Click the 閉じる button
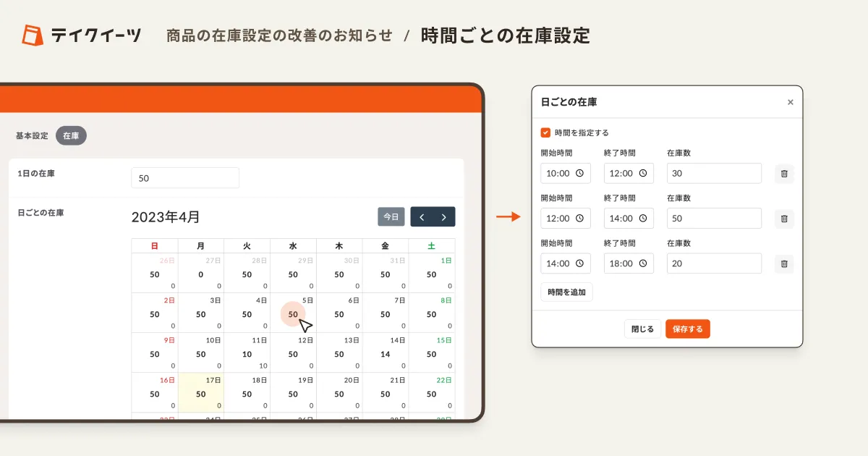The height and width of the screenshot is (456, 868). click(x=642, y=329)
